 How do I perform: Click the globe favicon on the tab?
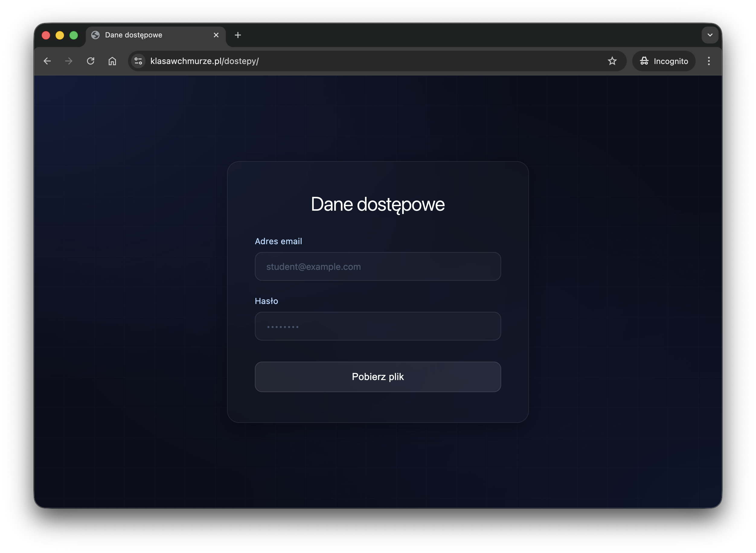tap(95, 35)
